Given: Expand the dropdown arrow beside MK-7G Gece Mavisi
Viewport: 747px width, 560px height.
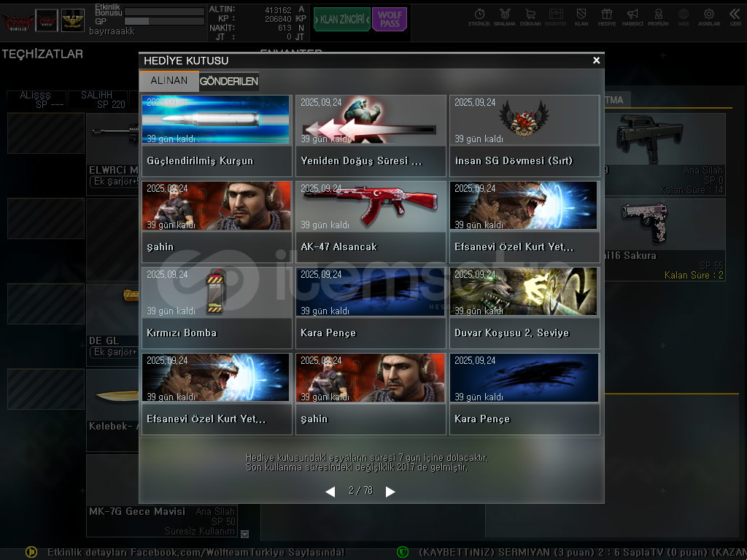Looking at the screenshot, I should (245, 534).
